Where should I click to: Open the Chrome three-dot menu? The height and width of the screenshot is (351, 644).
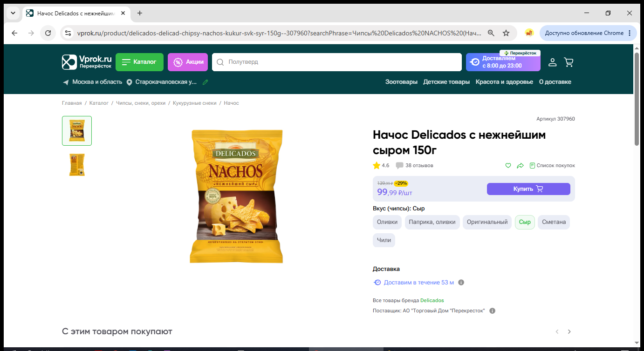point(630,33)
